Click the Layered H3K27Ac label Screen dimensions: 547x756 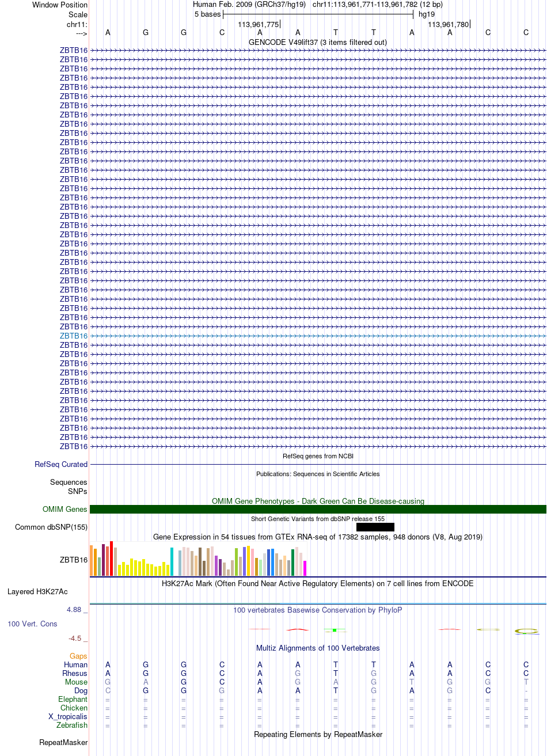coord(37,591)
